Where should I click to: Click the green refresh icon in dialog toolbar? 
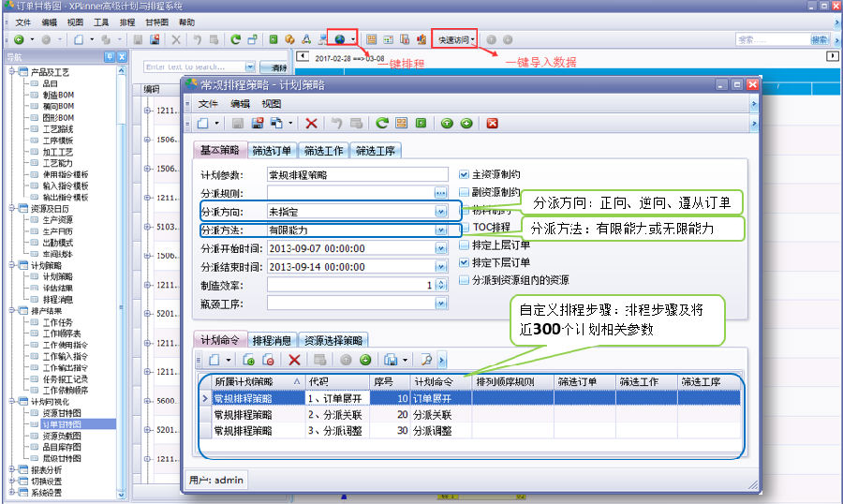(x=381, y=123)
